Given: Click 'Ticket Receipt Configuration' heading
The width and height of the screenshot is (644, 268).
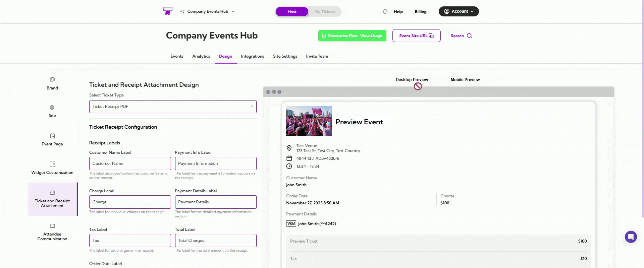Looking at the screenshot, I should tap(123, 127).
